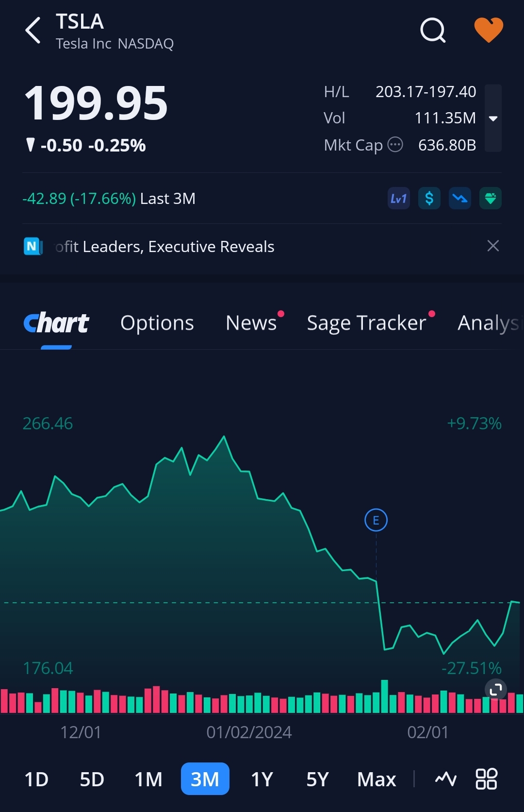Image resolution: width=524 pixels, height=812 pixels.
Task: Tap the 12/01 date label
Action: tap(81, 732)
